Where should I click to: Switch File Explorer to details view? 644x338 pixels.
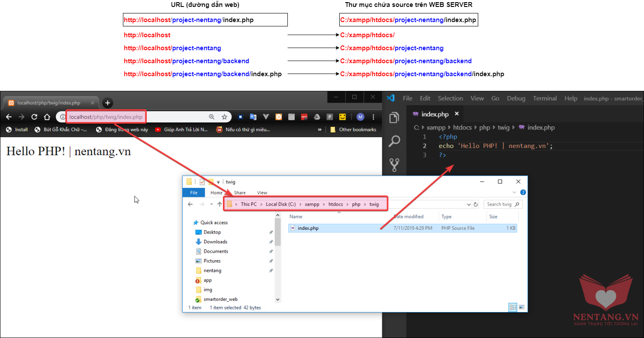point(513,307)
